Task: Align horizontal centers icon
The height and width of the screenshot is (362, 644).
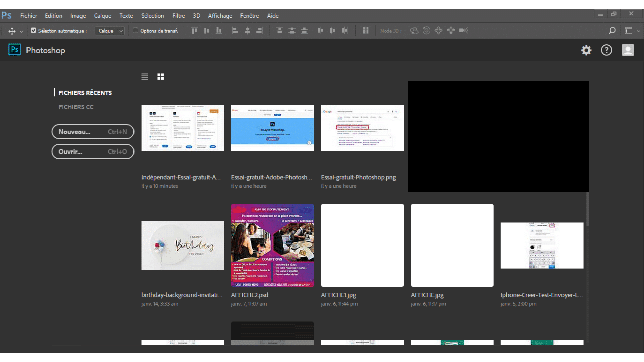Action: (248, 31)
